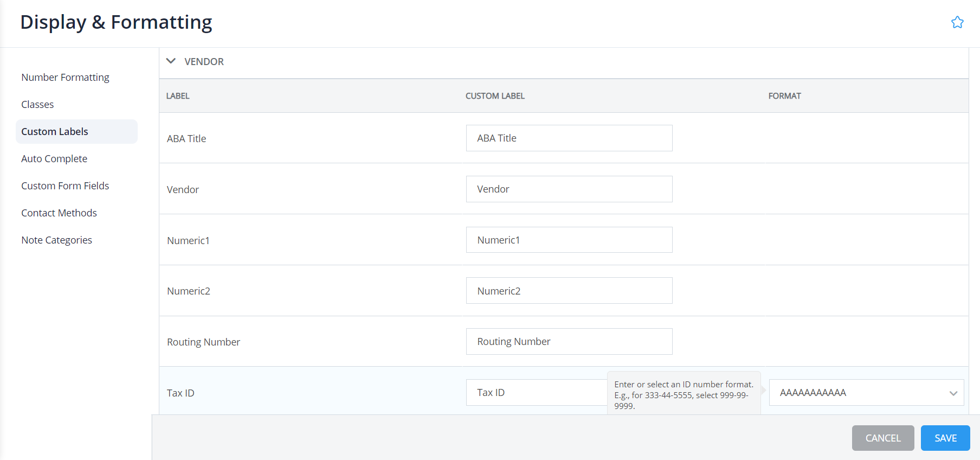Click the 'Numeric1' label text in row

(188, 241)
